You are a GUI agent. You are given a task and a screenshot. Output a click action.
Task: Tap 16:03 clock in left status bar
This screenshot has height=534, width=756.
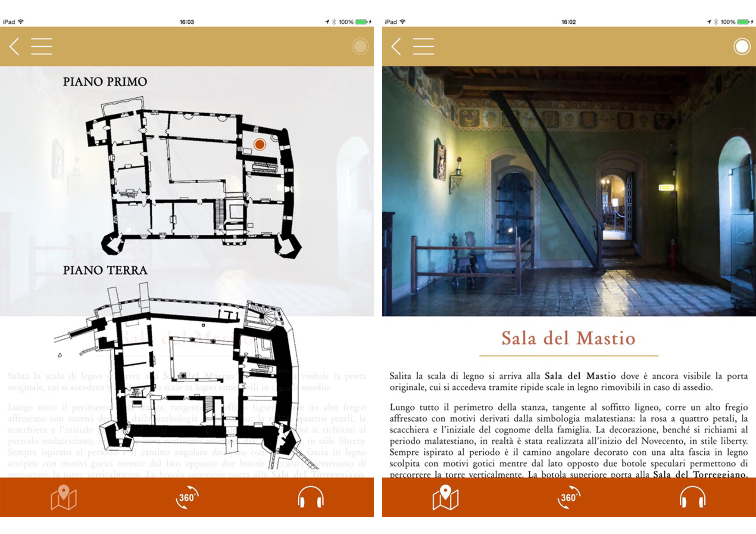pyautogui.click(x=187, y=22)
